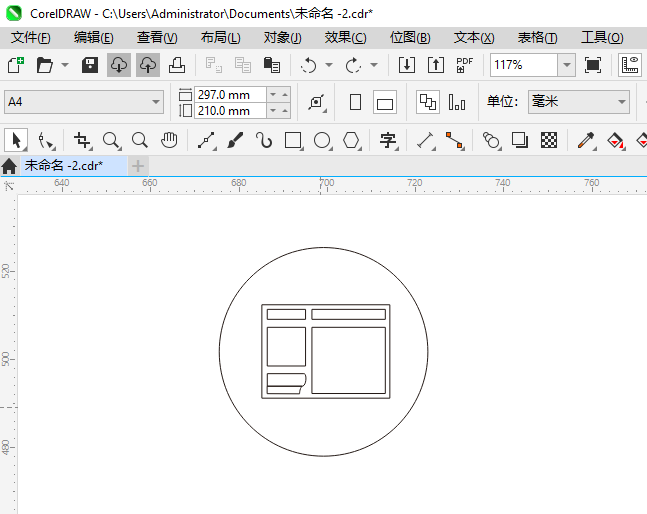This screenshot has width=647, height=514.
Task: Click the Full-screen preview icon
Action: (593, 65)
